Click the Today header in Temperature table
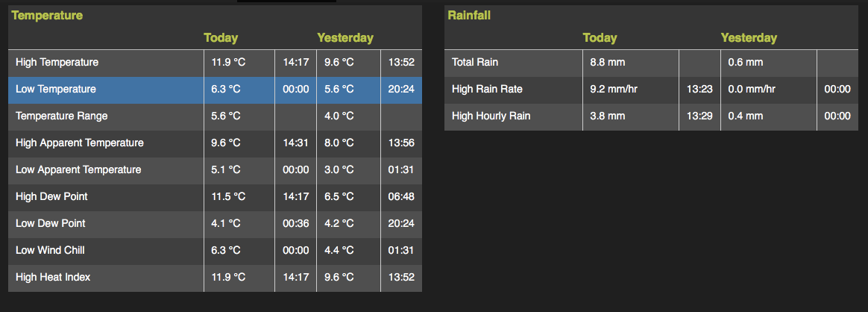868x312 pixels. click(221, 38)
